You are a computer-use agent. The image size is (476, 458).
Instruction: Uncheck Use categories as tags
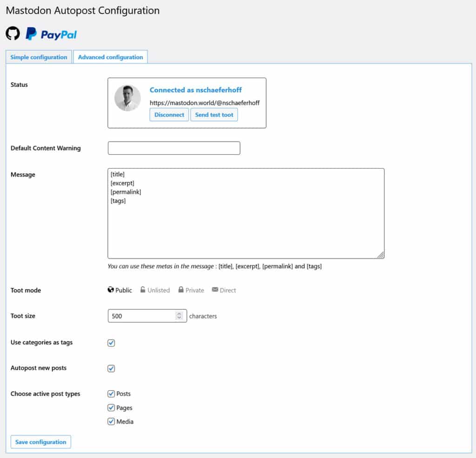coord(111,343)
